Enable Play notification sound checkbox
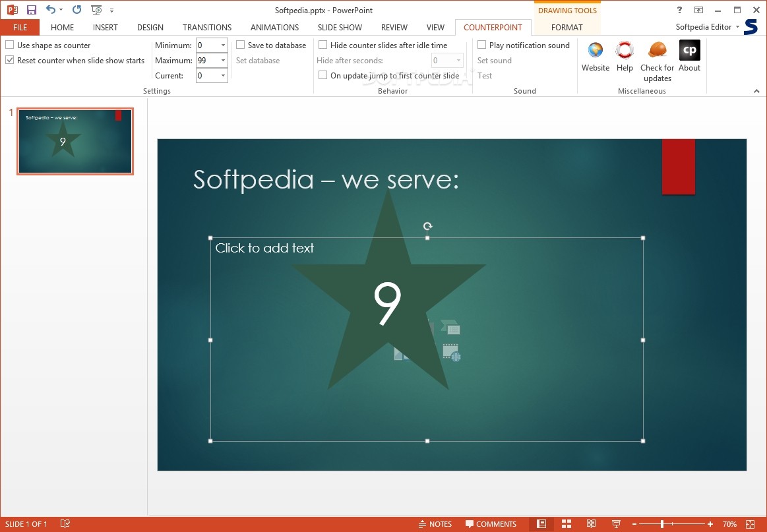 tap(482, 45)
